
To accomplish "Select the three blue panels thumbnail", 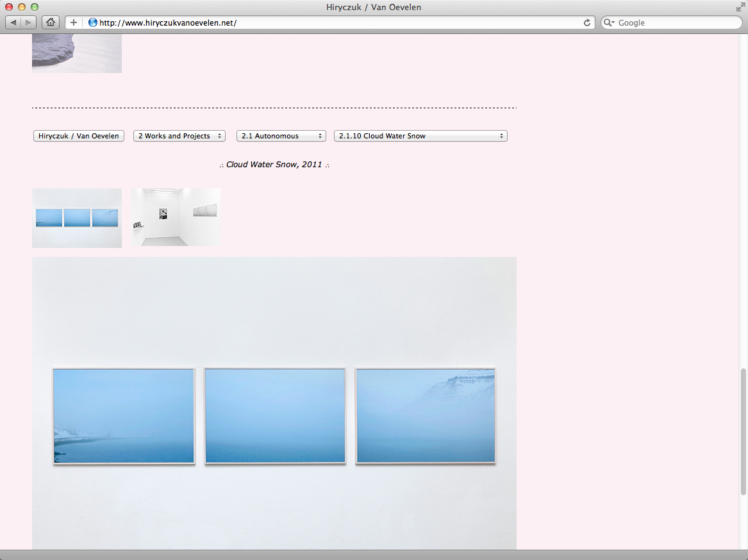I will (77, 218).
